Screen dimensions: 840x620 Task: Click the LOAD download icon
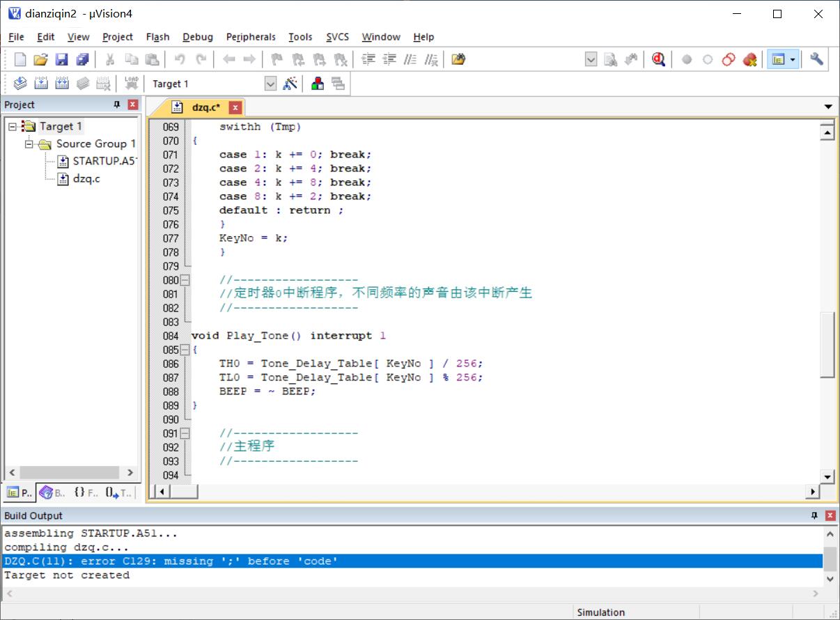coord(131,84)
